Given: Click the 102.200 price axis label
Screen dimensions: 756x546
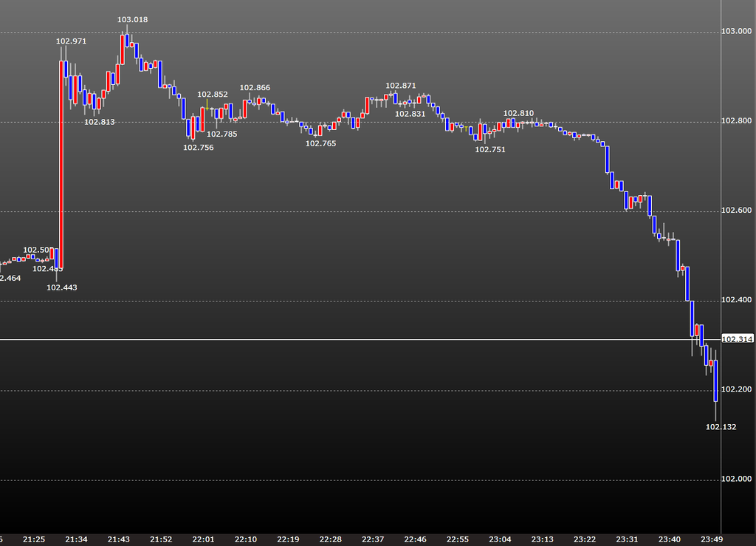Looking at the screenshot, I should pyautogui.click(x=736, y=389).
